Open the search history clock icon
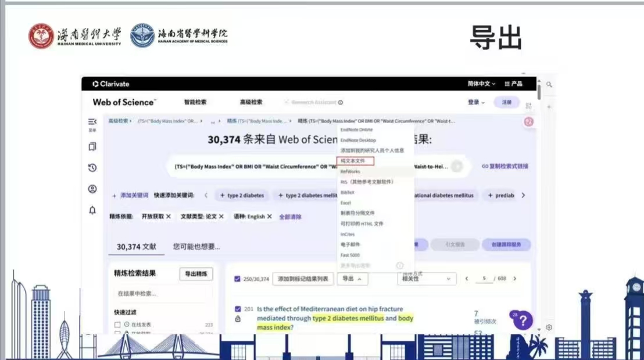 point(92,168)
